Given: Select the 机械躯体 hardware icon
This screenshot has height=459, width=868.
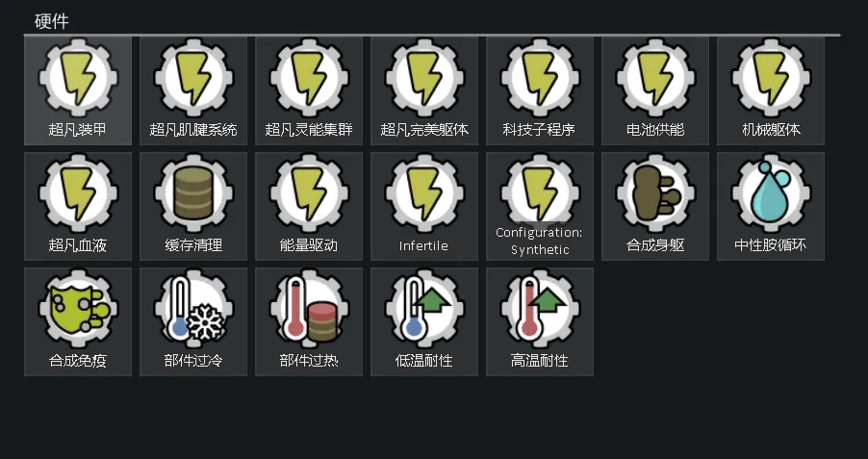Looking at the screenshot, I should pyautogui.click(x=771, y=79).
